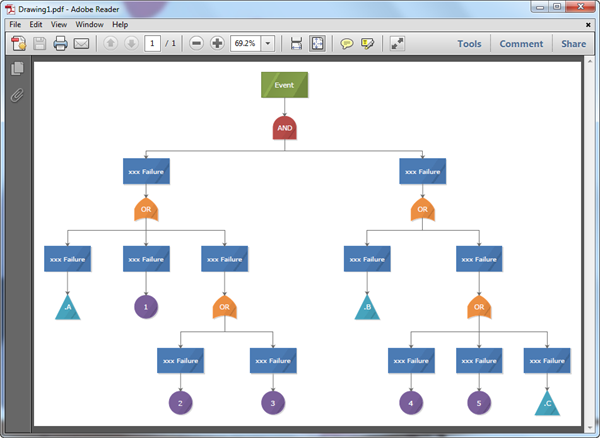Go to previous page arrow
The image size is (600, 438).
click(111, 43)
